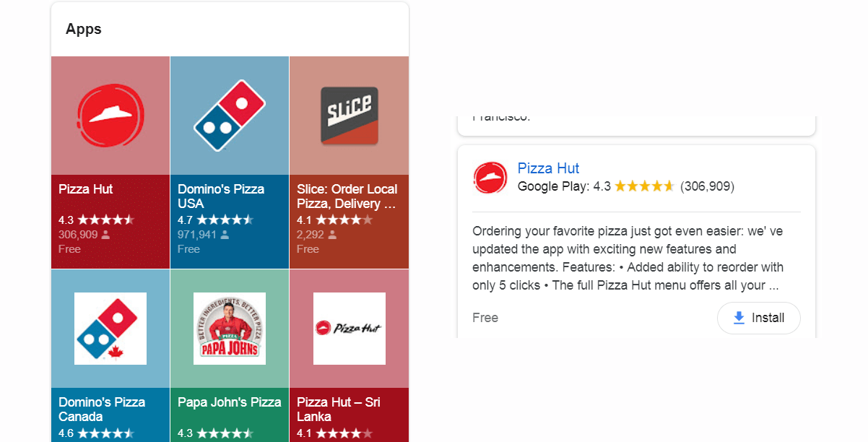Click the Google Play 4.3 star rating
The width and height of the screenshot is (868, 442).
click(596, 186)
